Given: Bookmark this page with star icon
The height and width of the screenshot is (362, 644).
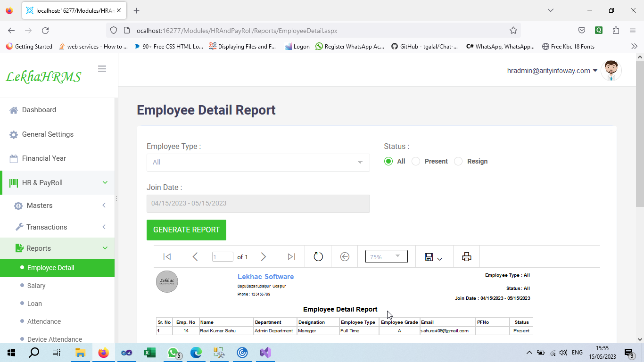Looking at the screenshot, I should 513,31.
